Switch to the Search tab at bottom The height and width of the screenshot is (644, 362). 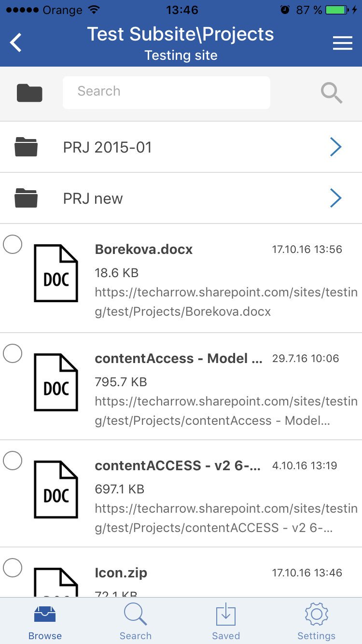pyautogui.click(x=136, y=622)
